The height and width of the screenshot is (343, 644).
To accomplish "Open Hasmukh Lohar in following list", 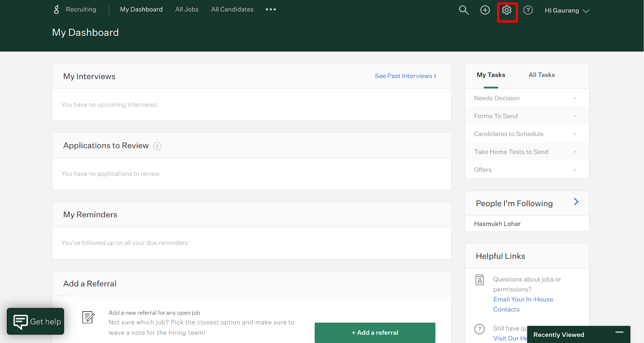I will tap(497, 224).
